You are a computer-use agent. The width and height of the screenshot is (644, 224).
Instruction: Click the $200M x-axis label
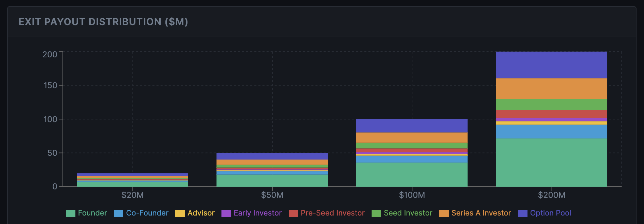(551, 195)
